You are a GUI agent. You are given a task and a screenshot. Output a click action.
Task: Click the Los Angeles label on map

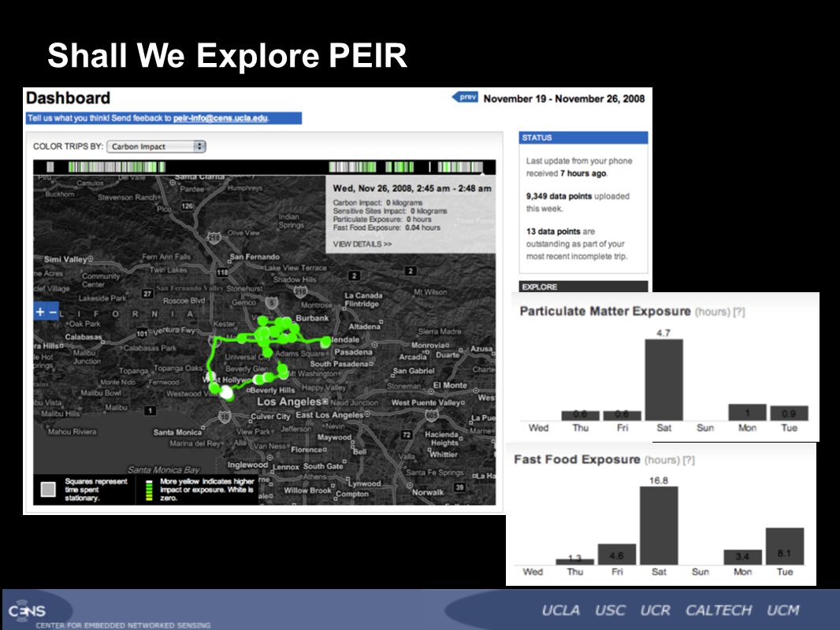tap(288, 402)
